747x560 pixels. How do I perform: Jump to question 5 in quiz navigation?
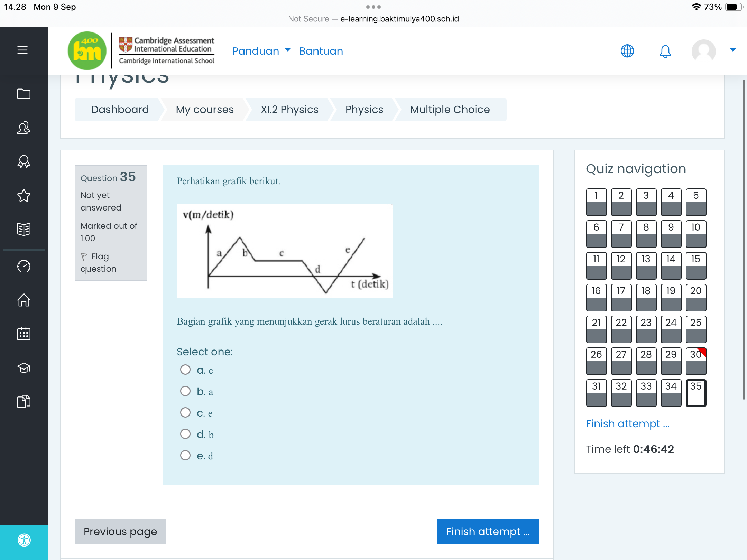[x=696, y=202]
